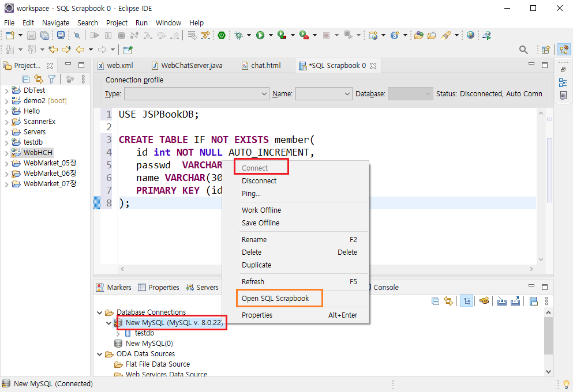The height and width of the screenshot is (392, 573).
Task: Toggle Link with Editor in Project Explorer
Action: click(x=39, y=79)
